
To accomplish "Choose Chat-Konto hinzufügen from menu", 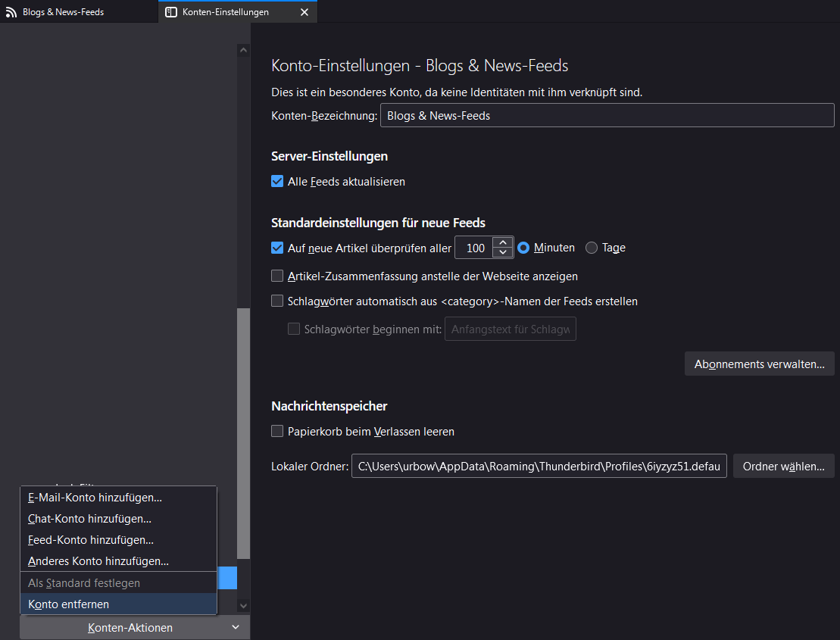I will click(x=118, y=518).
